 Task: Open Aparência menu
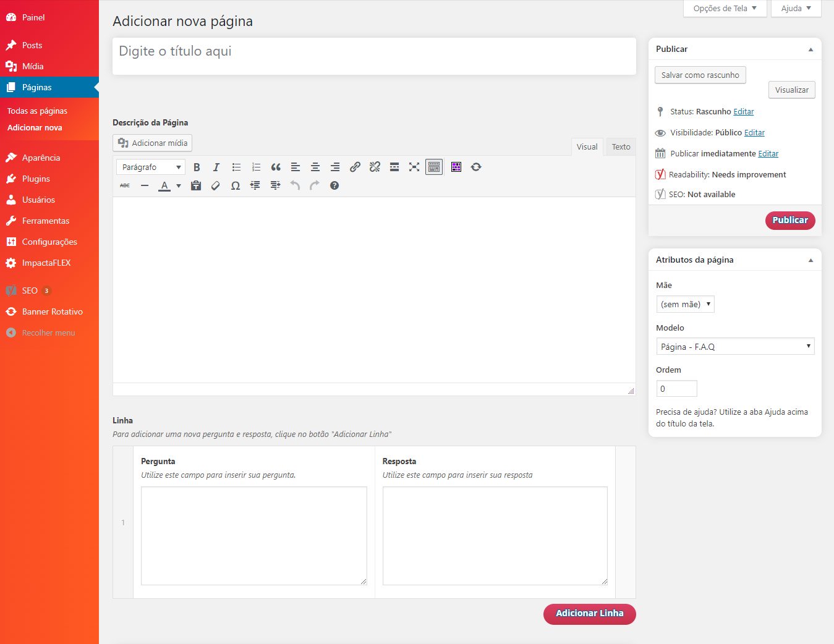pyautogui.click(x=49, y=158)
